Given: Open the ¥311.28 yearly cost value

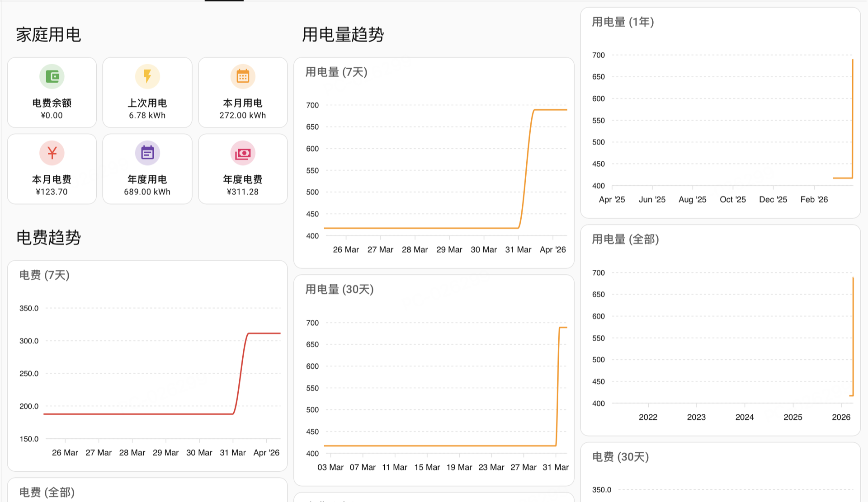Looking at the screenshot, I should [243, 192].
